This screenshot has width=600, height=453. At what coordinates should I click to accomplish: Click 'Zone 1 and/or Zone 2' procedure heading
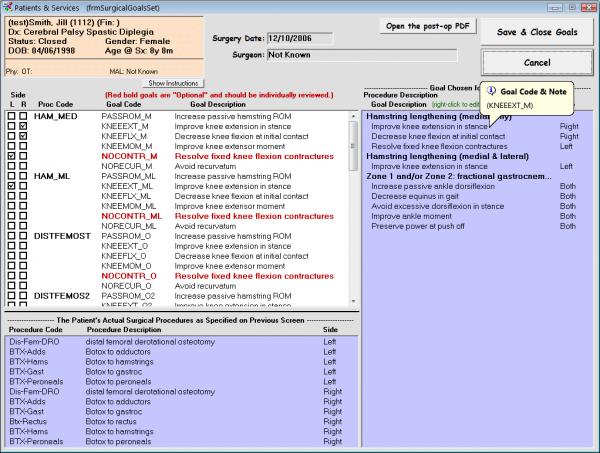[459, 176]
